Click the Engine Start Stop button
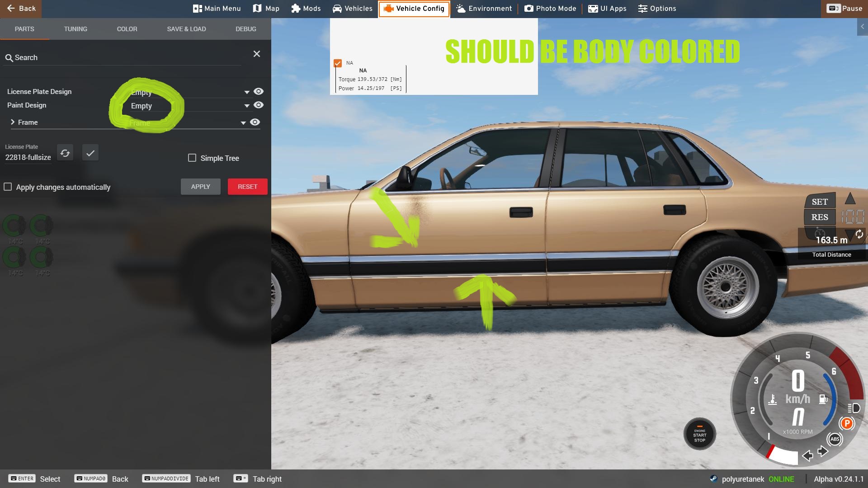 pyautogui.click(x=699, y=434)
